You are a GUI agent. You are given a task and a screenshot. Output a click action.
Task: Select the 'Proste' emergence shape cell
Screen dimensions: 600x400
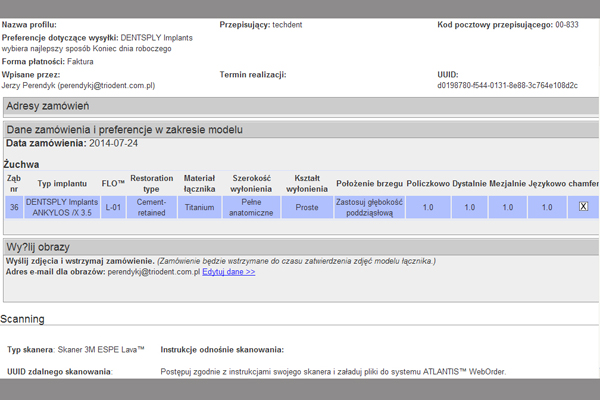(x=307, y=207)
